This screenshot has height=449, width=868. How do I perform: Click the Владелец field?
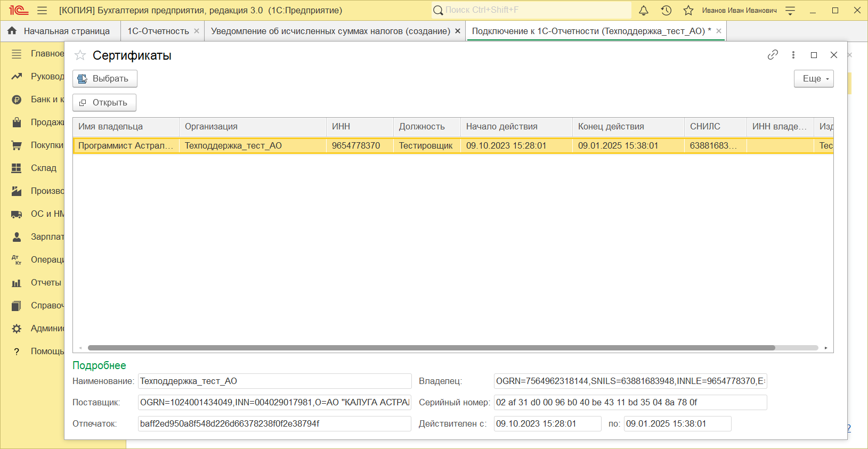[630, 381]
